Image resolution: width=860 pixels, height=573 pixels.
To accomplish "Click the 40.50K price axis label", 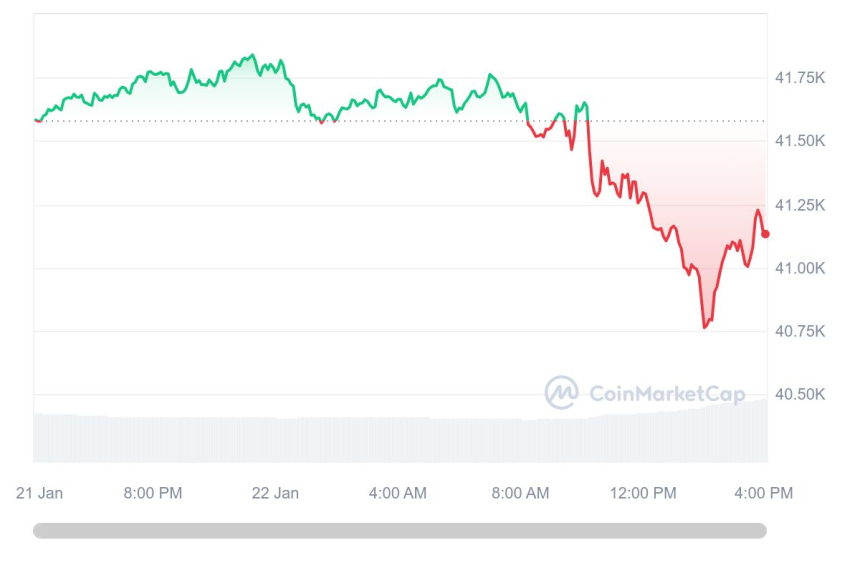I will (800, 394).
